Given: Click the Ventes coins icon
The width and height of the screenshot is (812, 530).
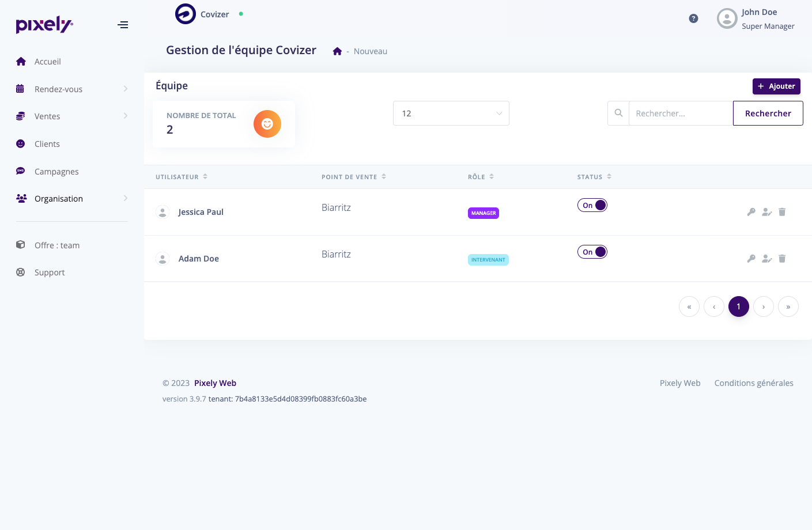Looking at the screenshot, I should point(20,116).
